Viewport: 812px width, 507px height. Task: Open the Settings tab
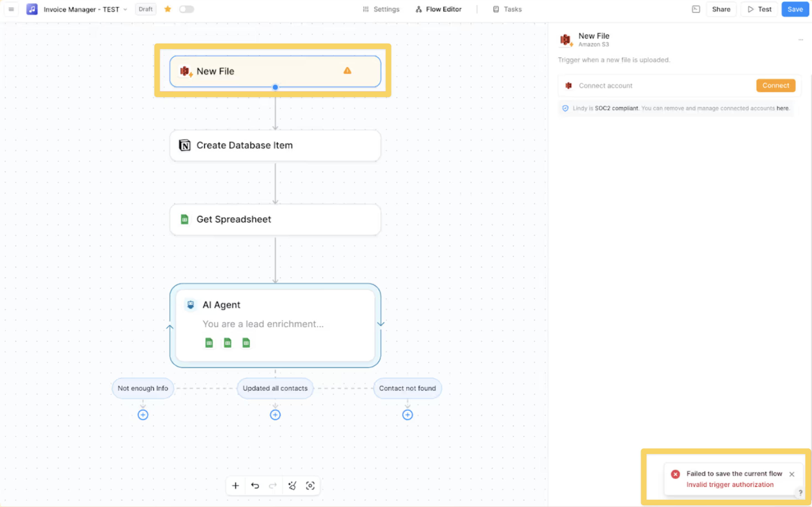click(381, 9)
